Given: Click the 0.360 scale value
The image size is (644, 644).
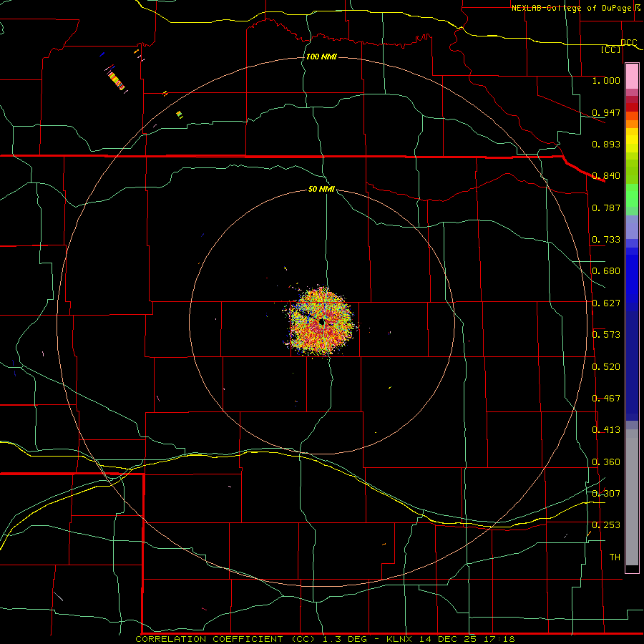Looking at the screenshot, I should (x=606, y=462).
